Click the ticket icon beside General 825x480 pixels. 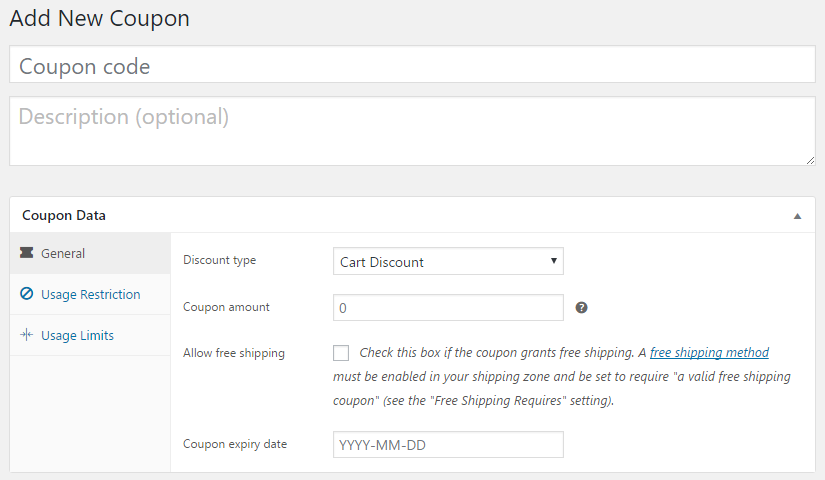click(x=27, y=253)
